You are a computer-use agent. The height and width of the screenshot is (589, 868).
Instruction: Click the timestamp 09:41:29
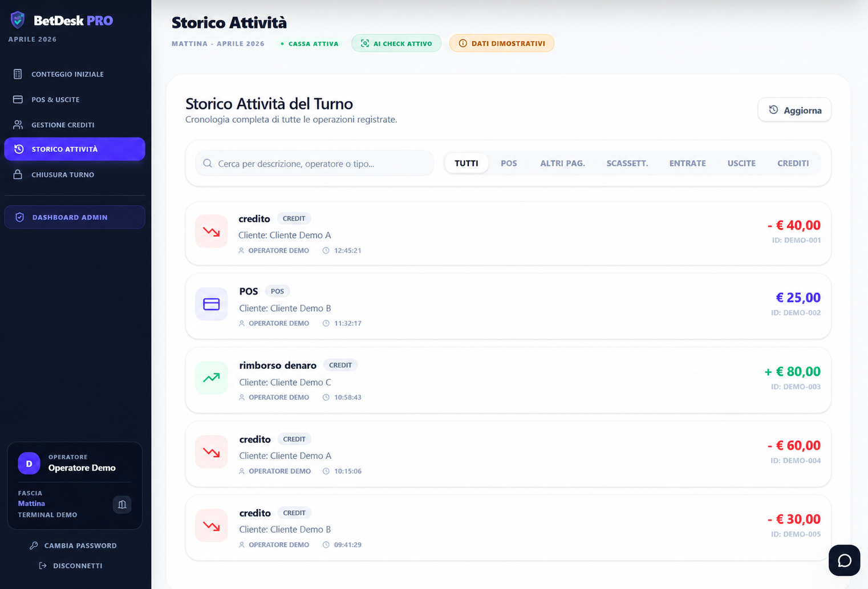click(348, 545)
